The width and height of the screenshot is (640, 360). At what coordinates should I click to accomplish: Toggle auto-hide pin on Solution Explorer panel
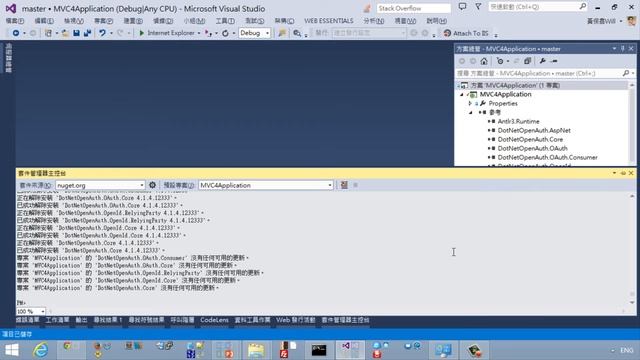tap(623, 49)
